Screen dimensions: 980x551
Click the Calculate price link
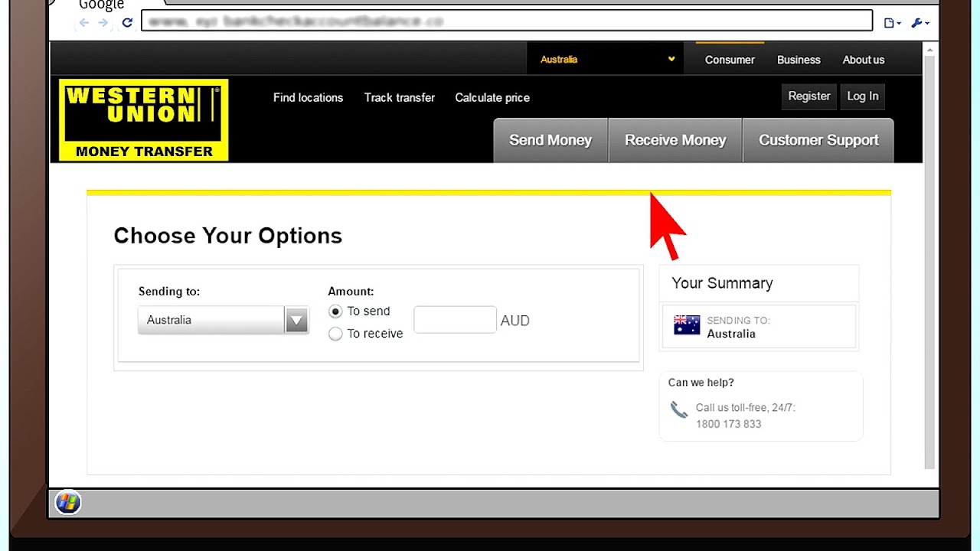click(492, 97)
